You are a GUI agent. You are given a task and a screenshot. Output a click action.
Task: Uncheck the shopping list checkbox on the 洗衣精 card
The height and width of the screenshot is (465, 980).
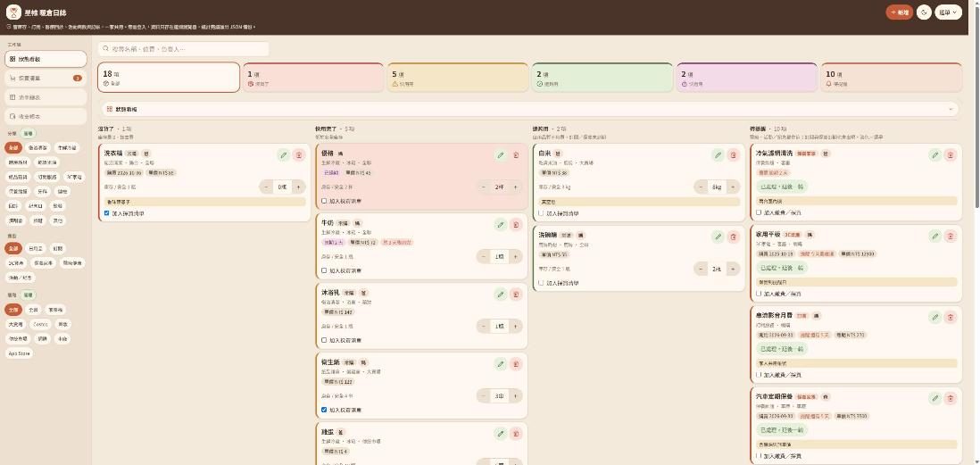(105, 213)
